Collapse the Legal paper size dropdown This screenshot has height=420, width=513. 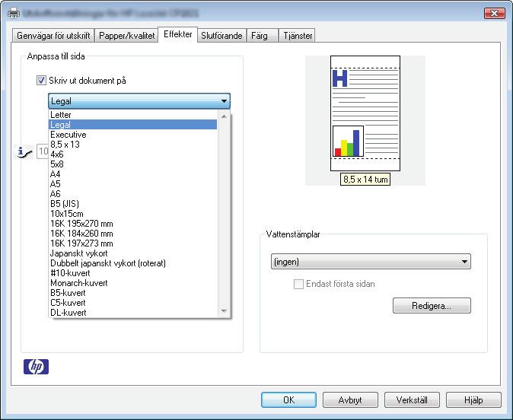click(139, 101)
